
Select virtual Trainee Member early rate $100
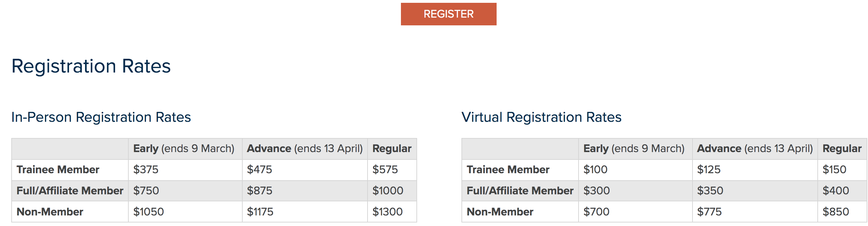[x=595, y=170]
